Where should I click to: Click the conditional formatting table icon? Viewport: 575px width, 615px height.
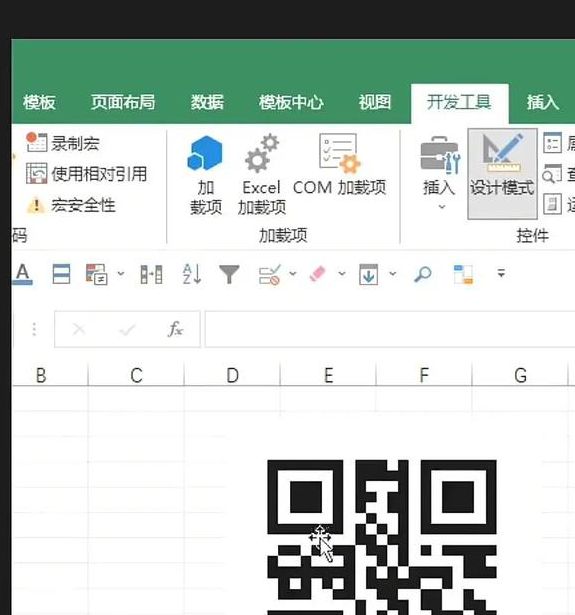tap(96, 274)
